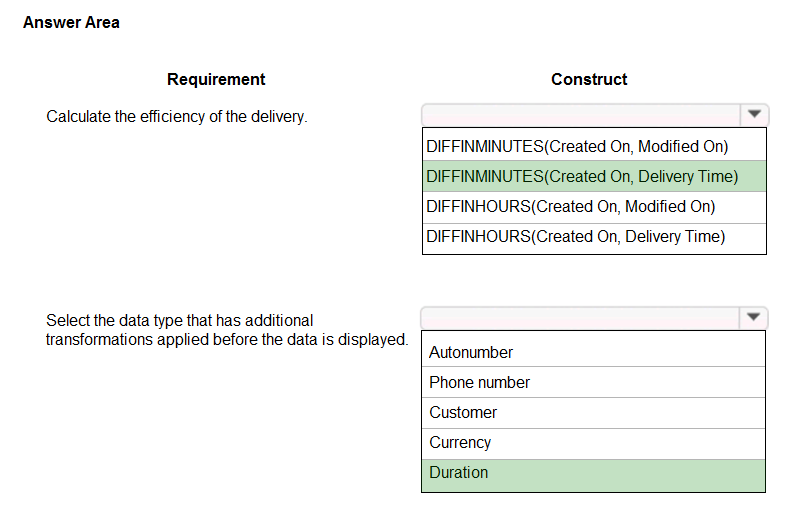Open the delivery efficiency dropdown arrow
Image resolution: width=788 pixels, height=510 pixels.
pyautogui.click(x=754, y=115)
